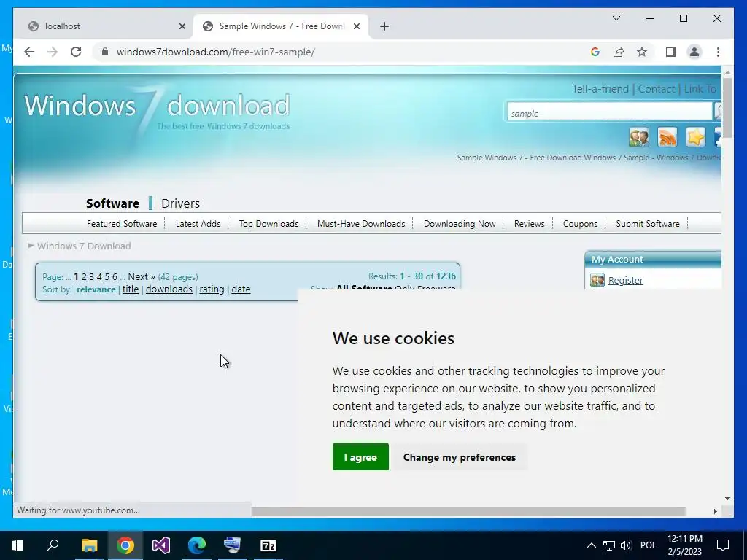Click the Next » pagination link

[142, 276]
